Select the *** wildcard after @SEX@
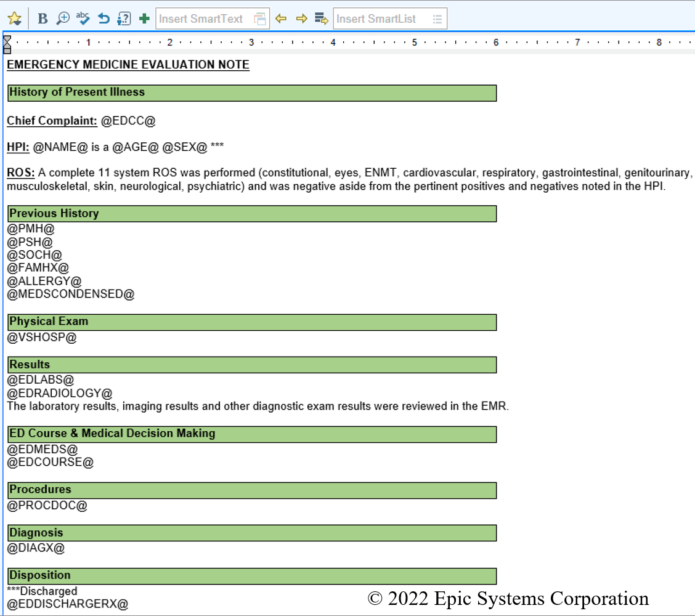 (217, 147)
